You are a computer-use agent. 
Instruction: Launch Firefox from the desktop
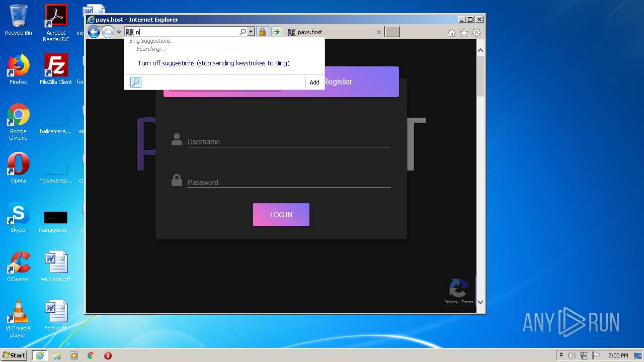(18, 69)
